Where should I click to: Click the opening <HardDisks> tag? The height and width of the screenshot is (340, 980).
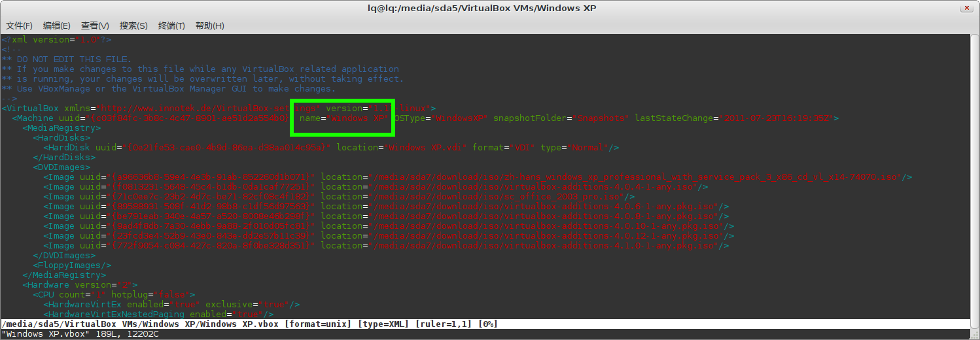(x=62, y=137)
